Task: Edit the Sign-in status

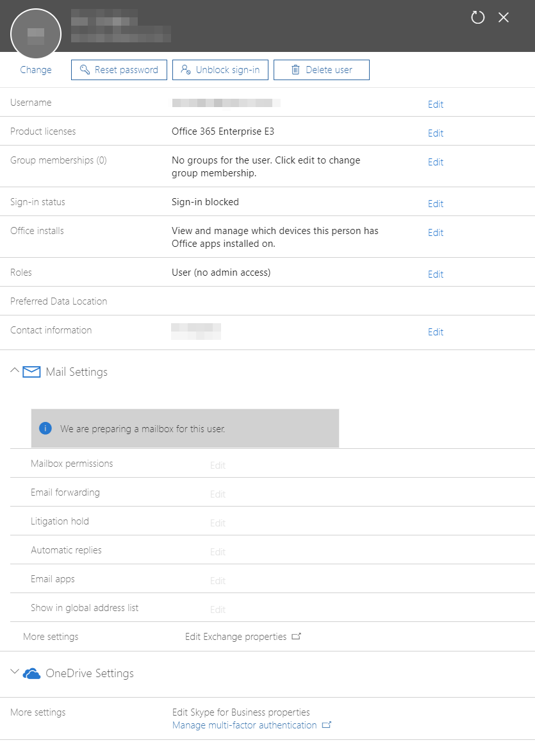Action: (x=436, y=204)
